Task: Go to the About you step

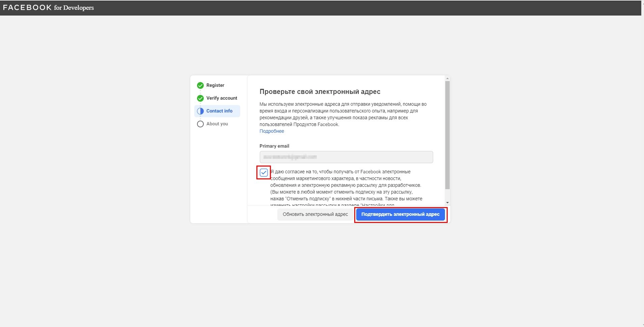Action: click(217, 124)
